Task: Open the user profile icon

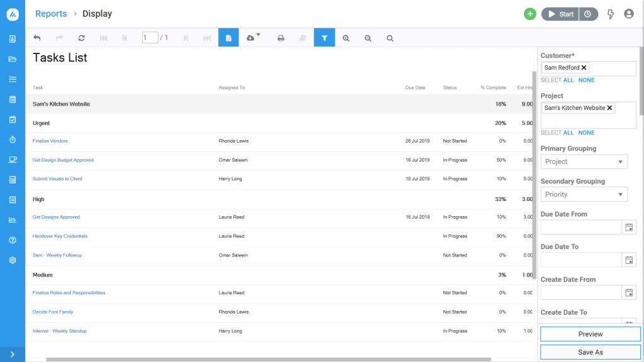Action: (628, 14)
